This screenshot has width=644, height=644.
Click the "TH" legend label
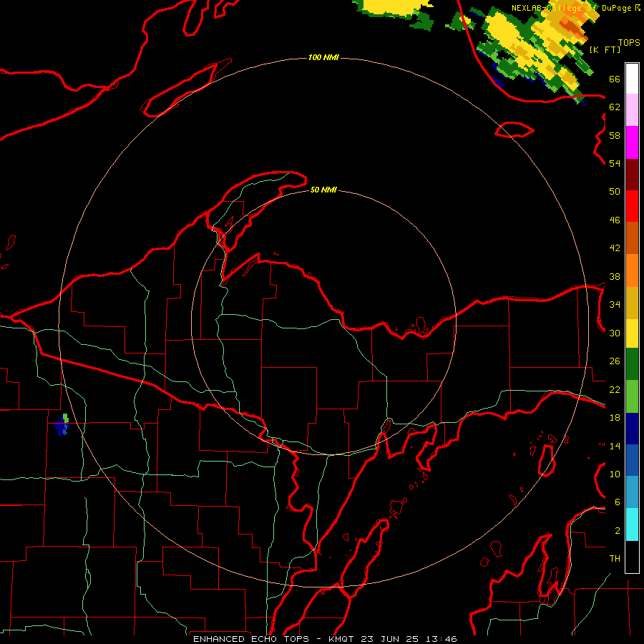click(615, 559)
